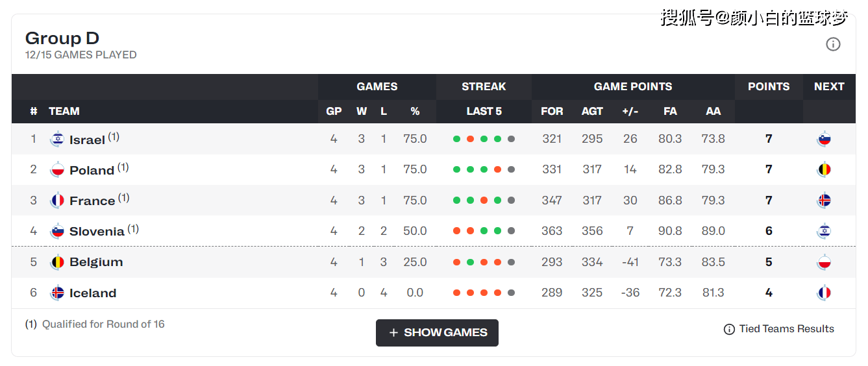Click Poland's flag icon in team column
This screenshot has width=868, height=366.
coord(57,169)
